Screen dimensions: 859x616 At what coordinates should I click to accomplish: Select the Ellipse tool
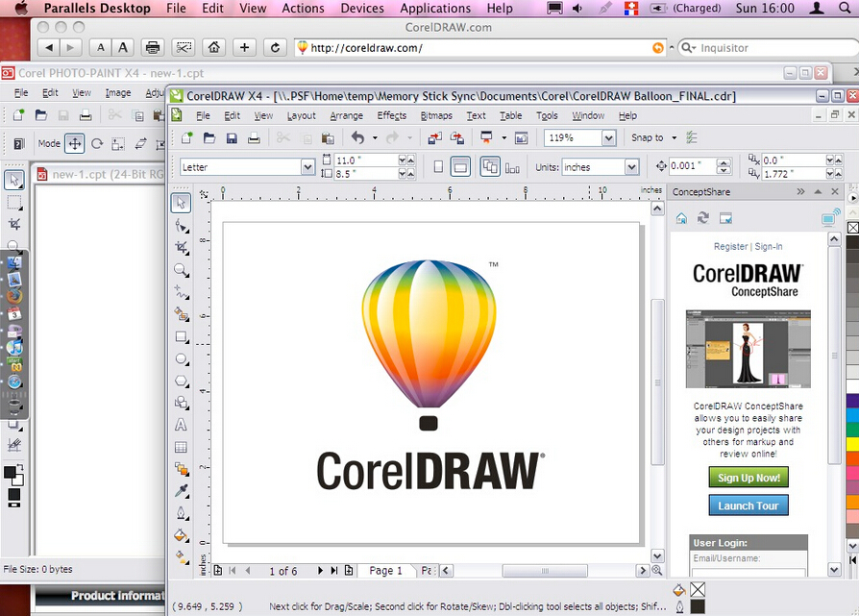tap(181, 359)
